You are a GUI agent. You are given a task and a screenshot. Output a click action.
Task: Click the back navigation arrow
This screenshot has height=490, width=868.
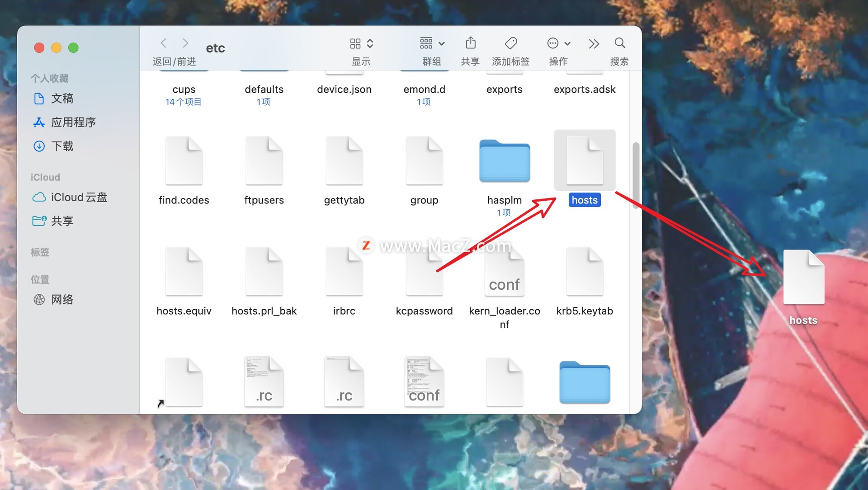pyautogui.click(x=163, y=43)
